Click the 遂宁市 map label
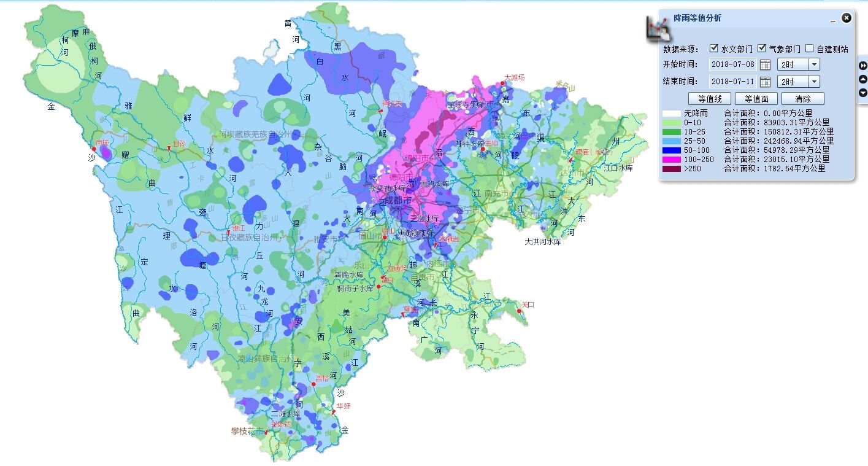 click(x=468, y=209)
